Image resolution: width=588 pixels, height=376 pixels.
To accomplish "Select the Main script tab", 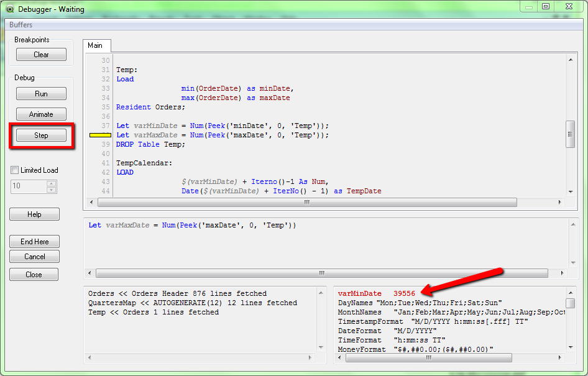I will click(x=95, y=45).
